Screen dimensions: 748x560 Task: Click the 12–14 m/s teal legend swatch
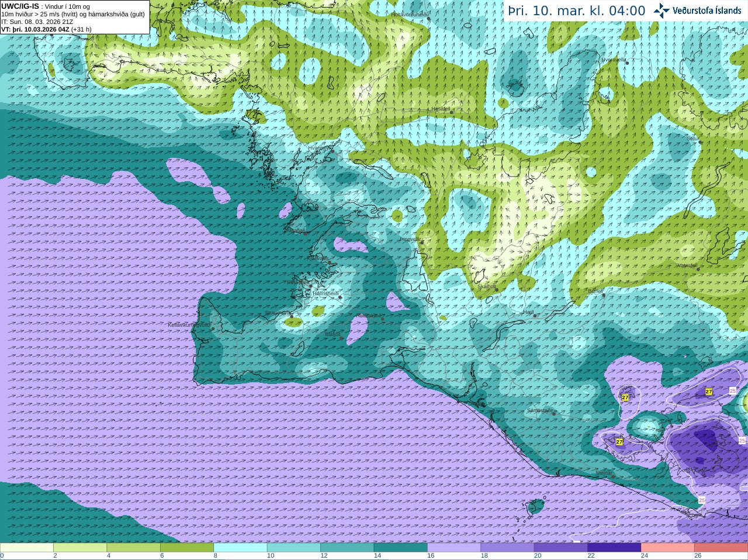click(347, 548)
